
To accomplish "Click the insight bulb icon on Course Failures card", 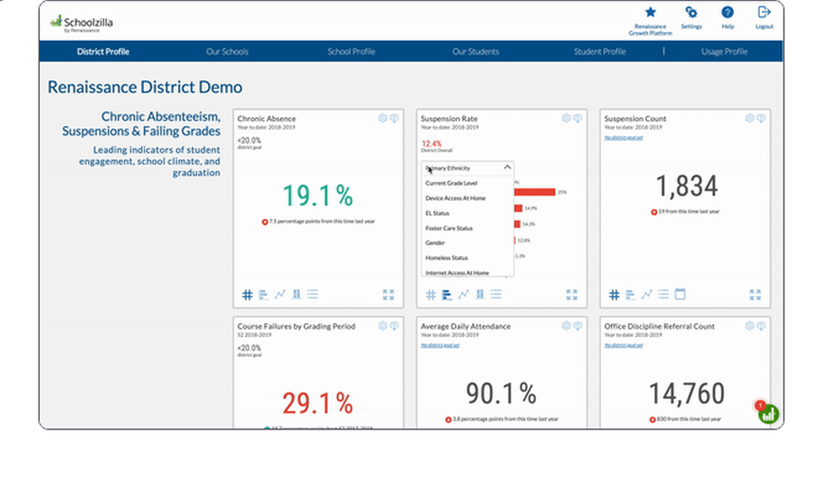I will pyautogui.click(x=394, y=326).
